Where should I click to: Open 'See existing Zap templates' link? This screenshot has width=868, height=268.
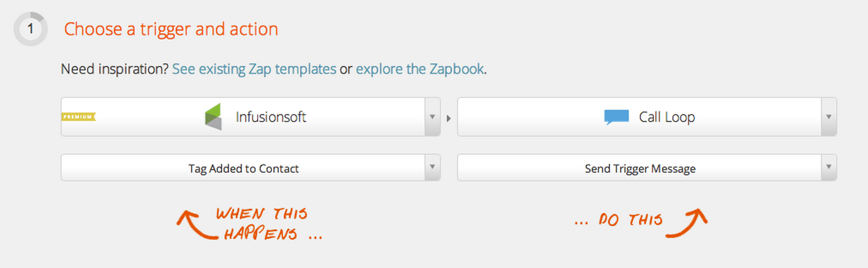pos(254,69)
